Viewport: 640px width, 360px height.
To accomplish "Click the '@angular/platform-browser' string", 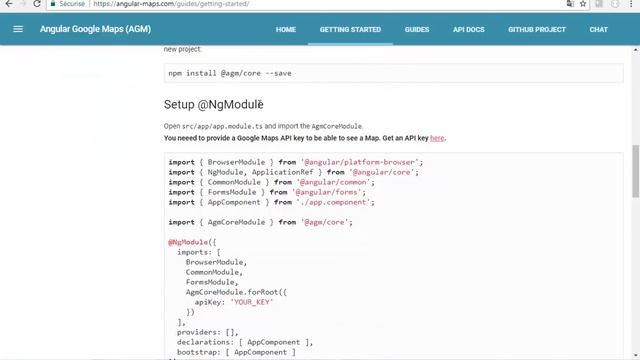I will pos(360,162).
